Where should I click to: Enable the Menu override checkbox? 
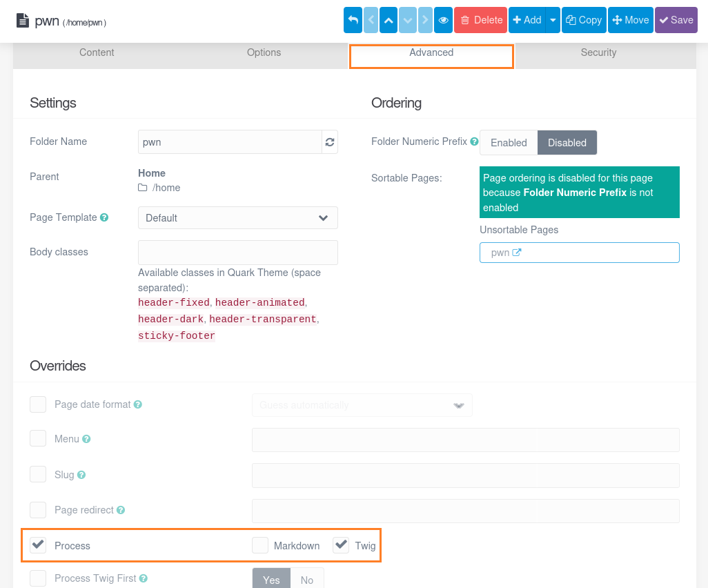[x=38, y=438]
